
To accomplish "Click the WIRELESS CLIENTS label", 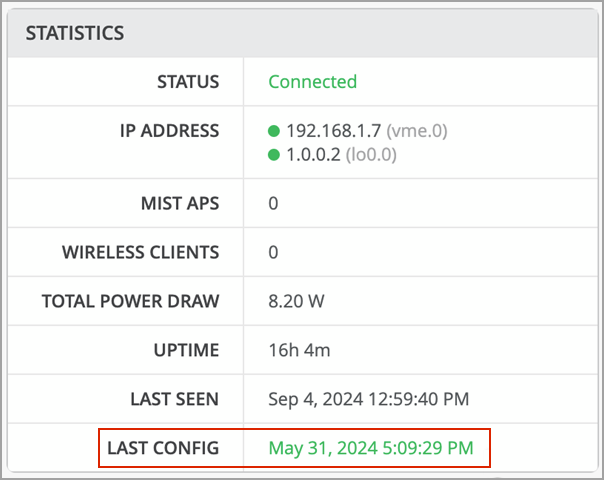I will coord(140,253).
